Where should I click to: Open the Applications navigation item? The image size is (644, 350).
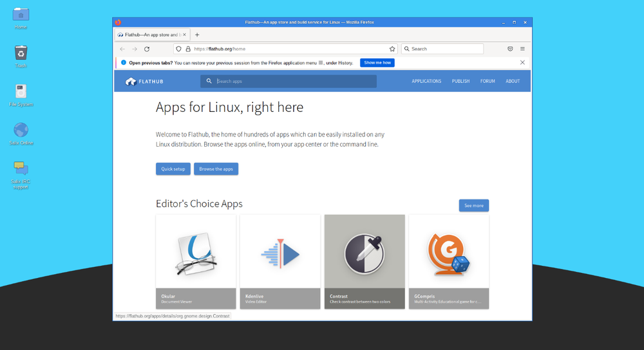(x=426, y=81)
